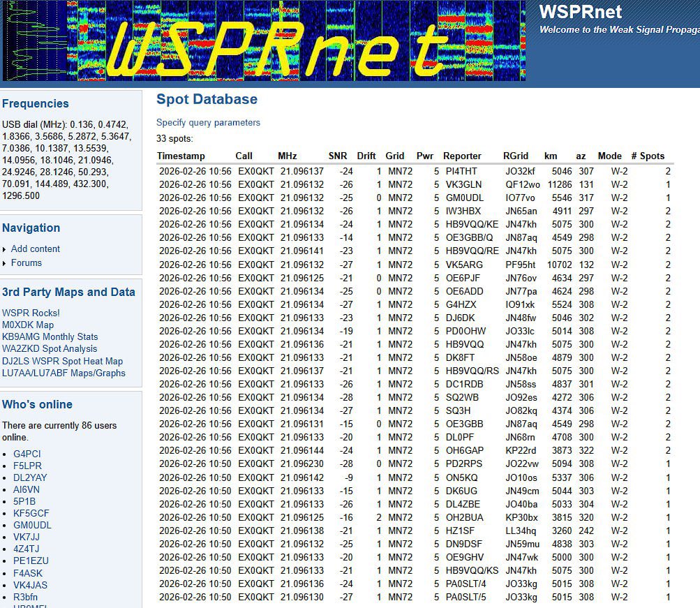Open the Add content navigation link

pos(36,249)
